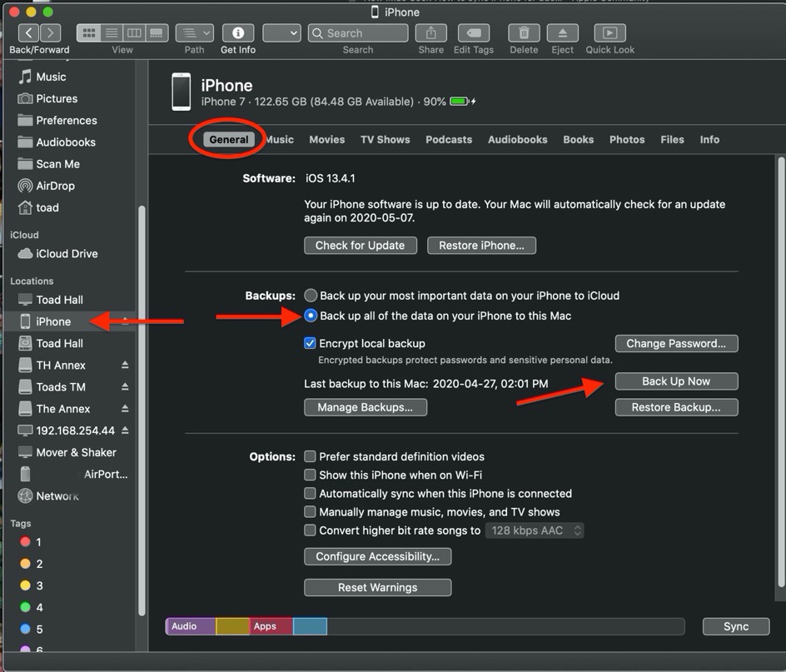Click Change Password... button
Viewport: 786px width, 672px height.
click(x=676, y=344)
